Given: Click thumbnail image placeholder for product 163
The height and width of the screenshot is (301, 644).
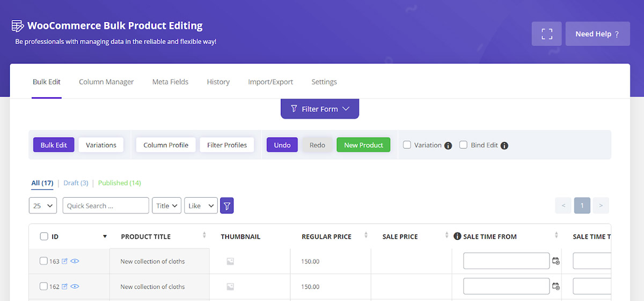Looking at the screenshot, I should tap(230, 261).
